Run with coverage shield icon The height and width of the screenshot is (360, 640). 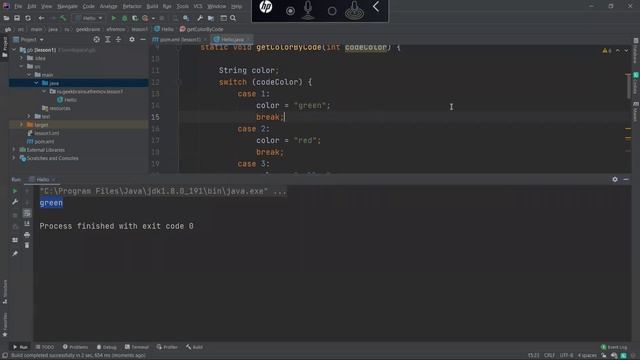(135, 18)
